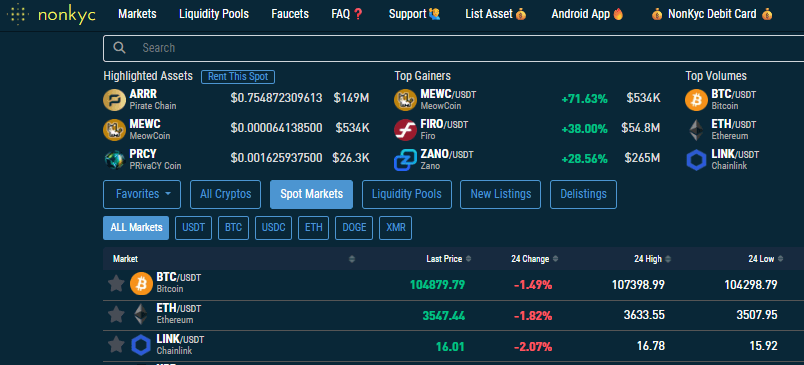Image resolution: width=804 pixels, height=365 pixels.
Task: Click PRCY PRivaCY Coin icon
Action: pos(114,159)
